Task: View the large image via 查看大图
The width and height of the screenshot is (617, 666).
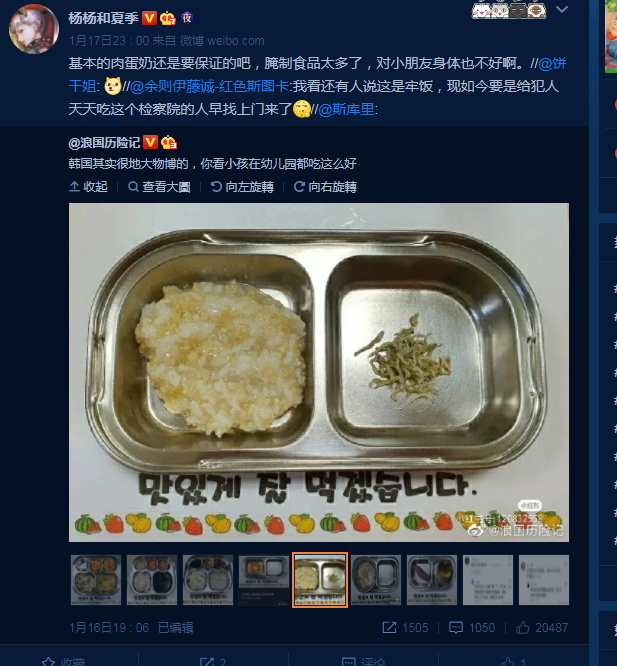Action: [x=159, y=186]
